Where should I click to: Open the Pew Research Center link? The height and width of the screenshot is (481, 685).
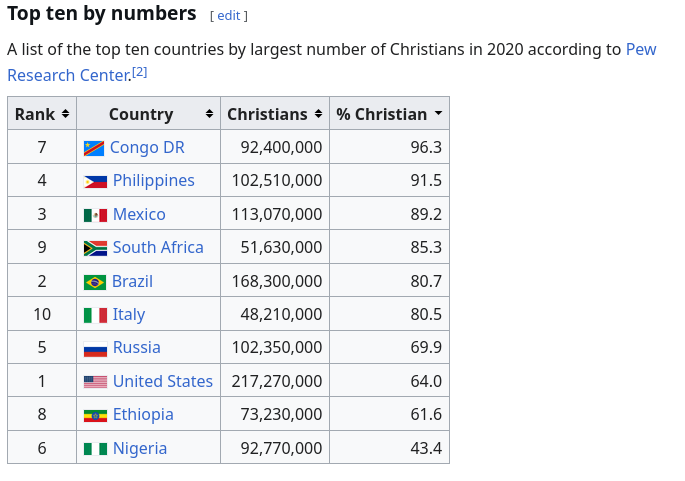pos(332,62)
